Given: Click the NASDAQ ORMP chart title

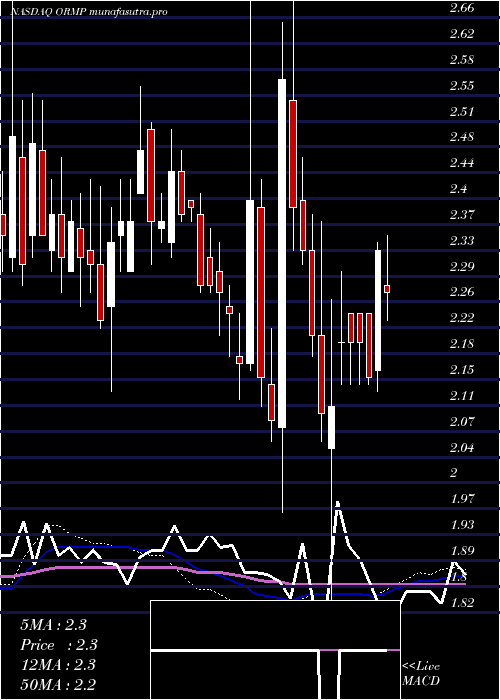Looking at the screenshot, I should pos(89,12).
